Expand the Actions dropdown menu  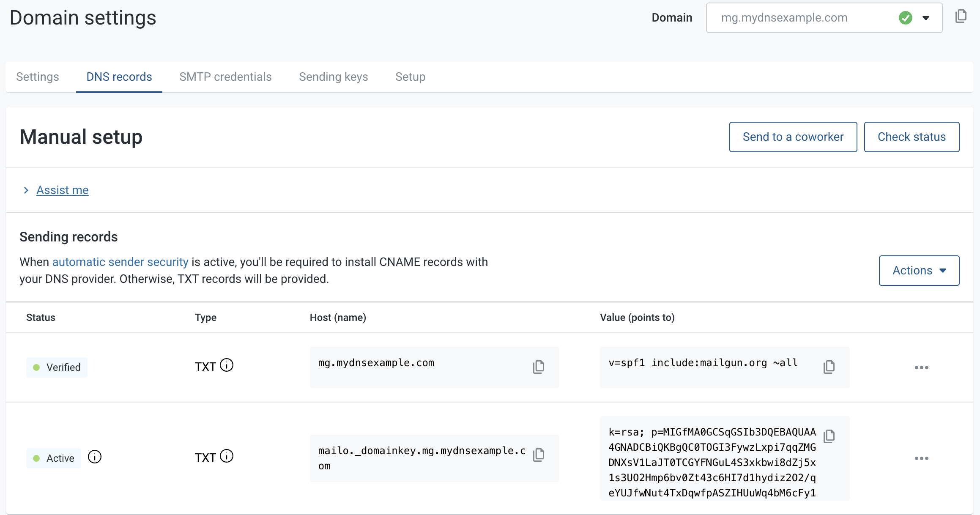coord(919,271)
